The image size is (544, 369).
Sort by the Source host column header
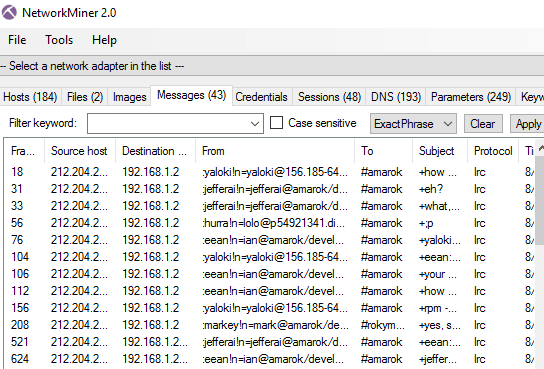[79, 151]
